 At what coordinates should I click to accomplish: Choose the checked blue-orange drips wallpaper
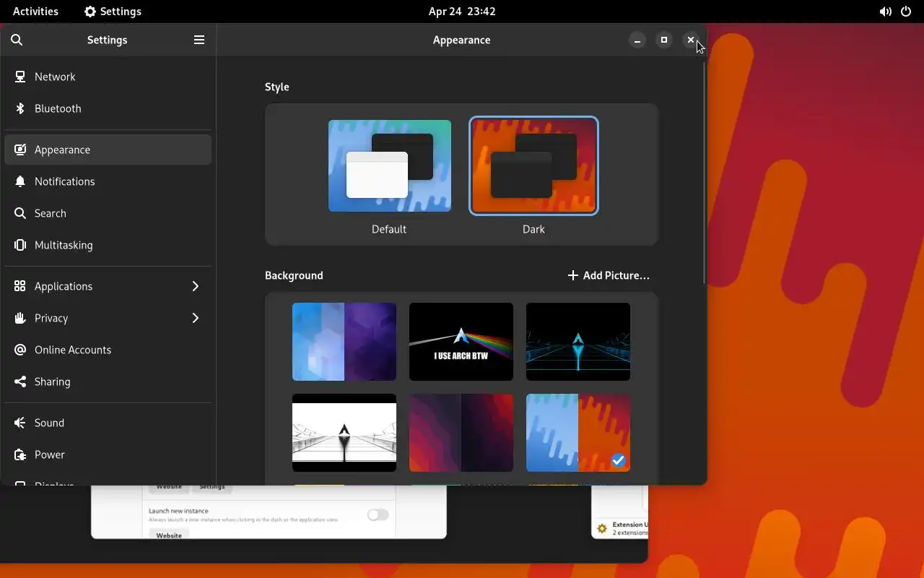(x=578, y=433)
